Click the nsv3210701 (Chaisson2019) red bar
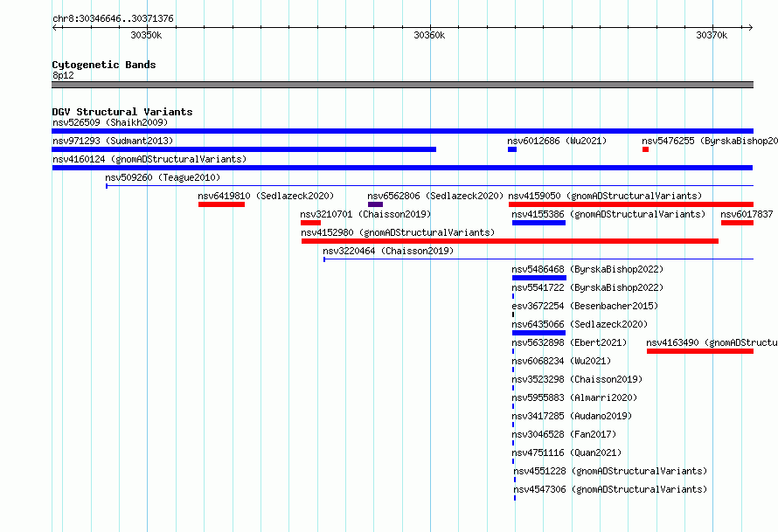 coord(310,223)
